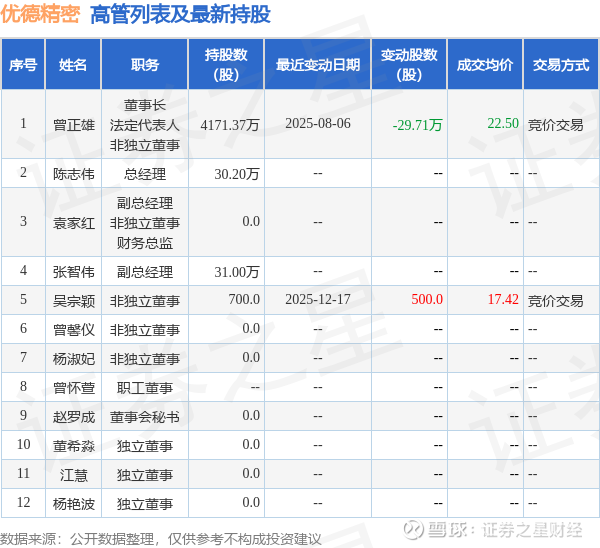Viewport: 600px width, 548px height.
Task: Click 竞价交易 in 吴宗颖's row
Action: (x=556, y=301)
